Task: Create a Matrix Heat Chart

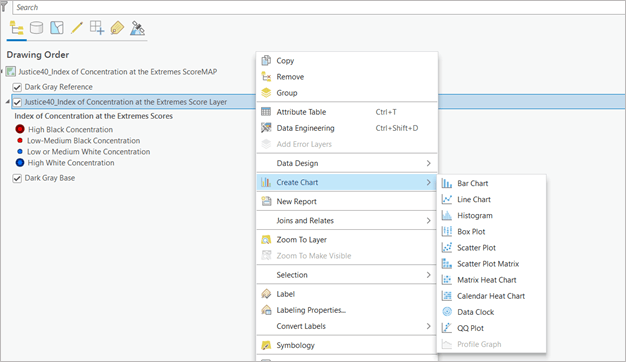Action: [x=491, y=280]
